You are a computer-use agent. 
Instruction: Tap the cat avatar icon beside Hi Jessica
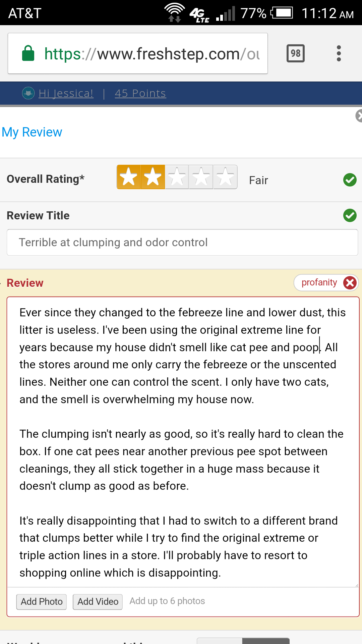tap(28, 93)
